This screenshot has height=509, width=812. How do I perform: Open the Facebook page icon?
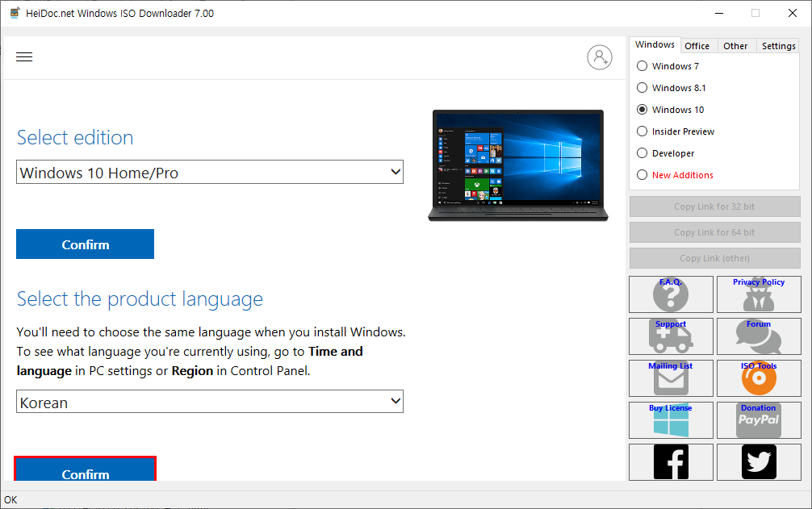coord(671,462)
